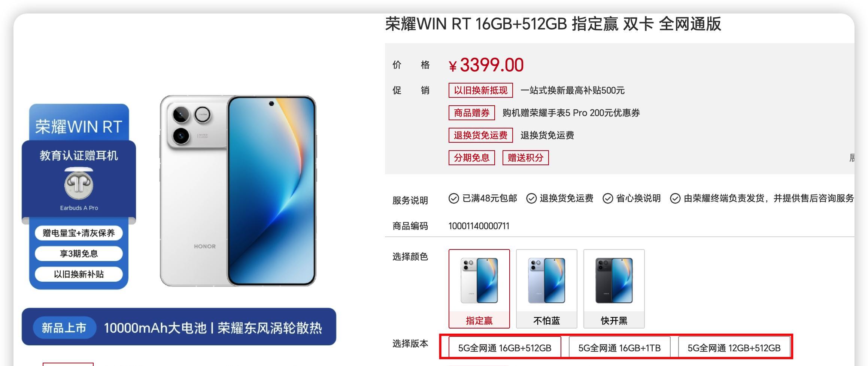Image resolution: width=868 pixels, height=366 pixels.
Task: Click the 退换货免运费 service checkmark icon
Action: tap(531, 199)
